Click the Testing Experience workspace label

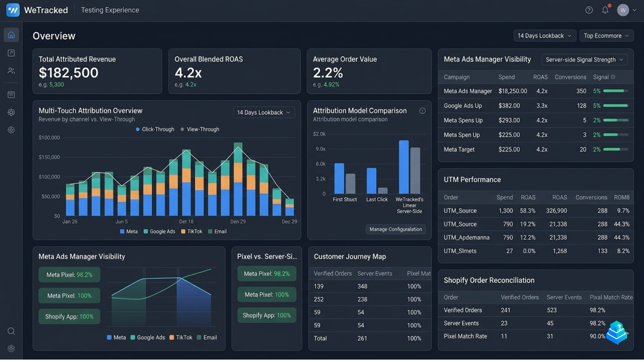110,10
